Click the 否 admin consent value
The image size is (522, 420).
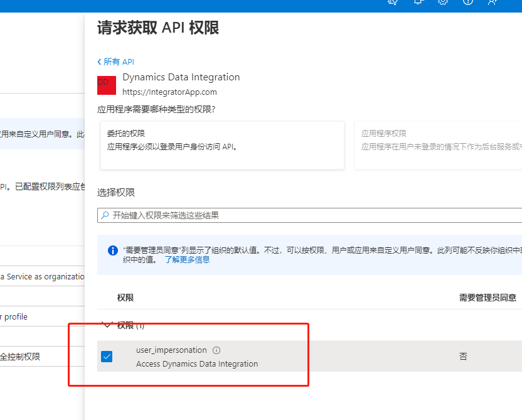click(x=463, y=357)
